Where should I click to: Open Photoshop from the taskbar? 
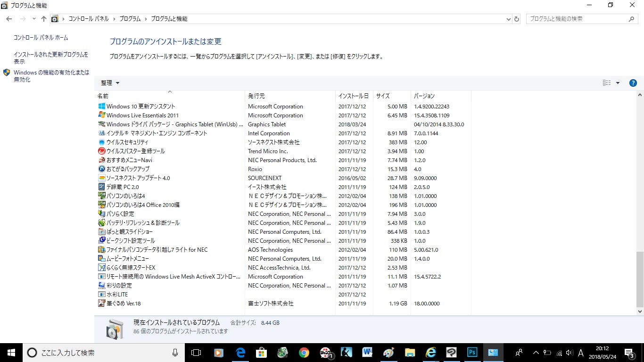[x=472, y=353]
